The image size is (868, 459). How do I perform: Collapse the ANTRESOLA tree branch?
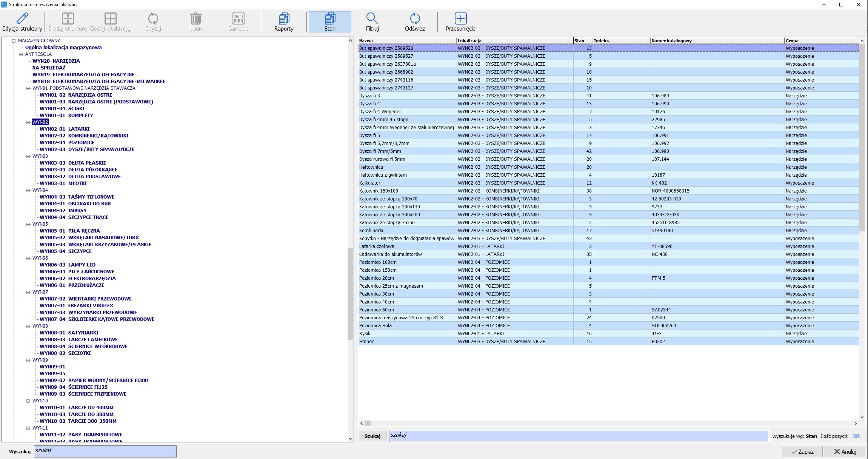click(x=21, y=54)
